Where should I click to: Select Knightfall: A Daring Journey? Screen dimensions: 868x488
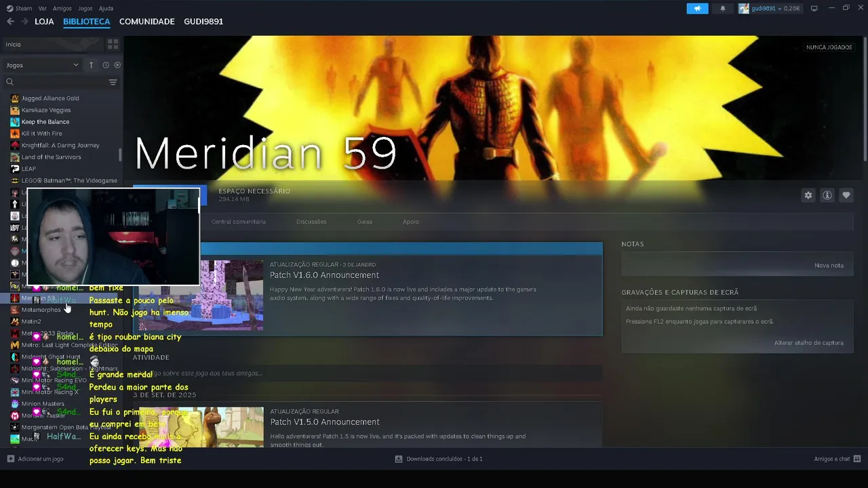[60, 145]
